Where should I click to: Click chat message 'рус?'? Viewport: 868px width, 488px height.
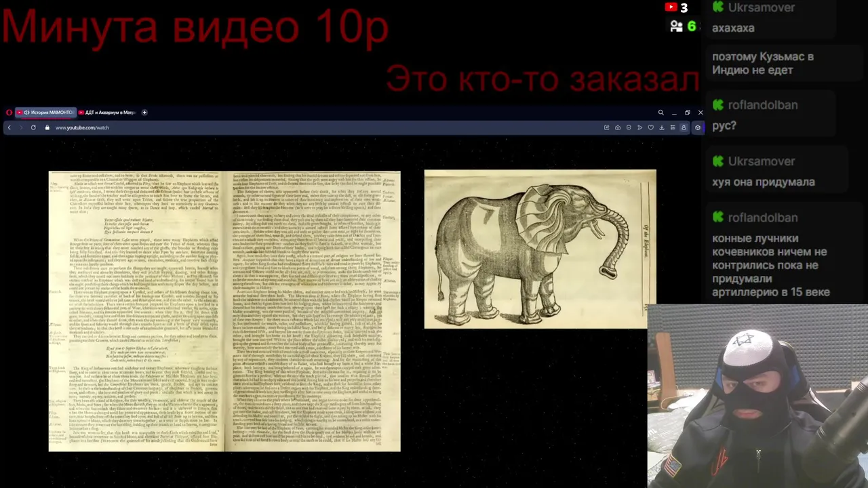tap(724, 125)
